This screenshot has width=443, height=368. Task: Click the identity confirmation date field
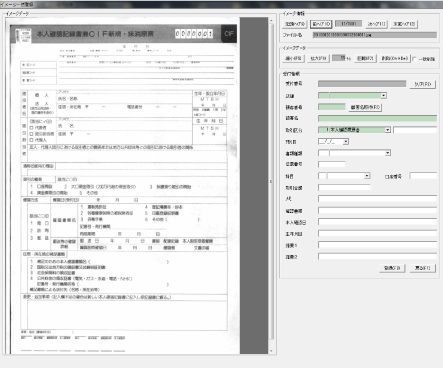(377, 222)
